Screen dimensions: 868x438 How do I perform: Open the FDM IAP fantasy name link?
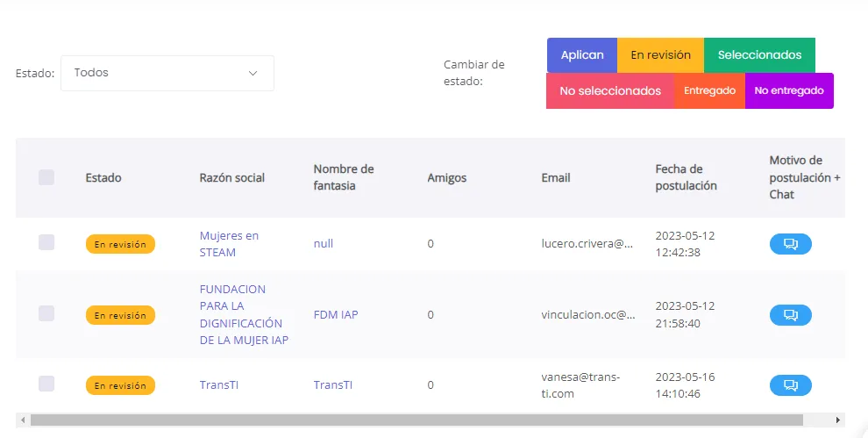click(336, 314)
